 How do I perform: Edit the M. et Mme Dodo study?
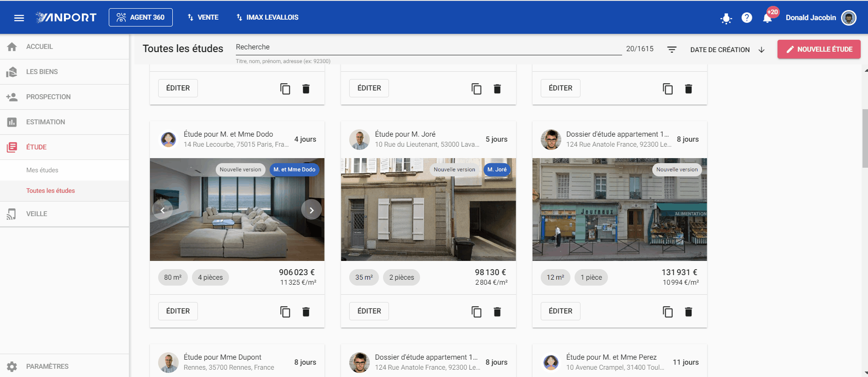tap(178, 311)
